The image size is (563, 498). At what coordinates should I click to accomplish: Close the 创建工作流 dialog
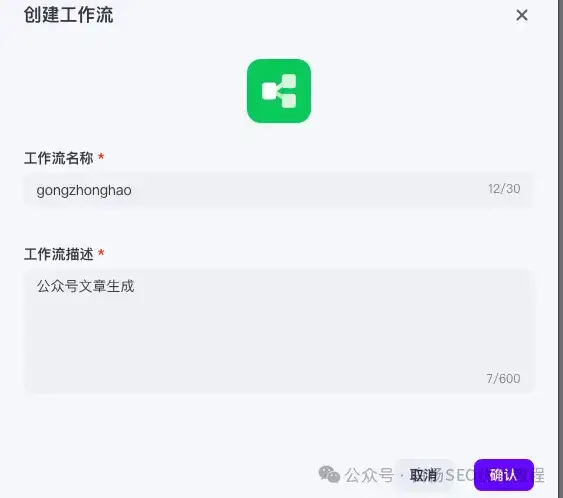522,15
